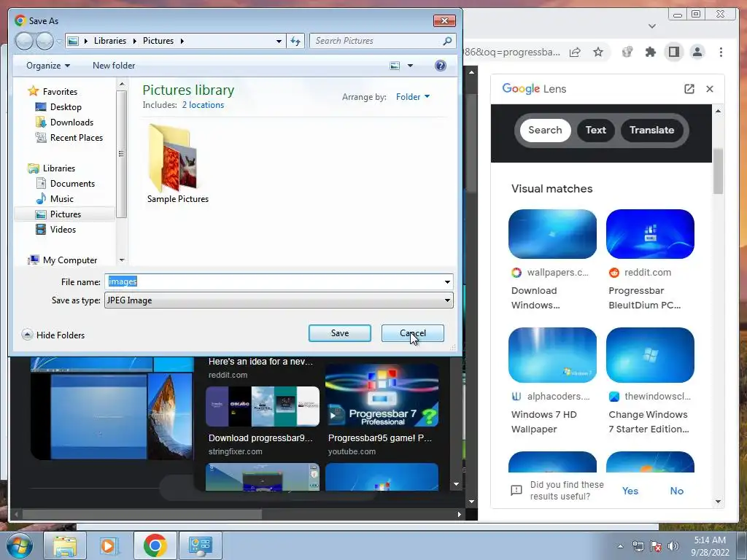The height and width of the screenshot is (560, 747).
Task: Share this page icon in Chrome address bar
Action: 575,52
